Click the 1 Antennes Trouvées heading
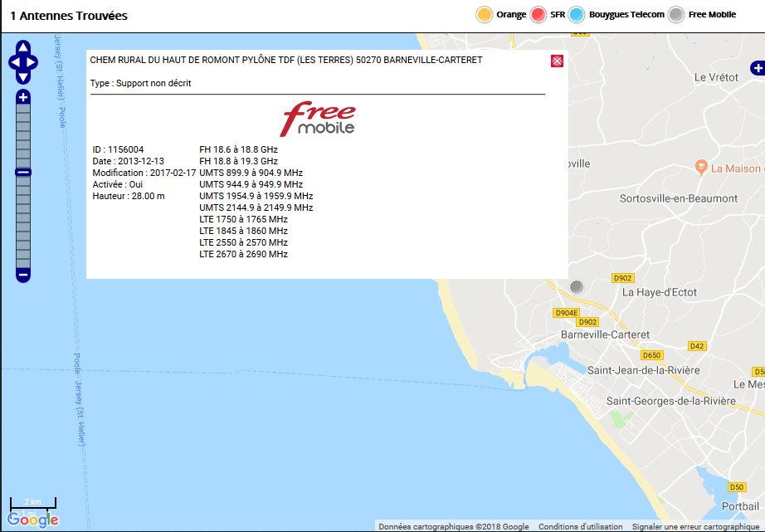 69,16
